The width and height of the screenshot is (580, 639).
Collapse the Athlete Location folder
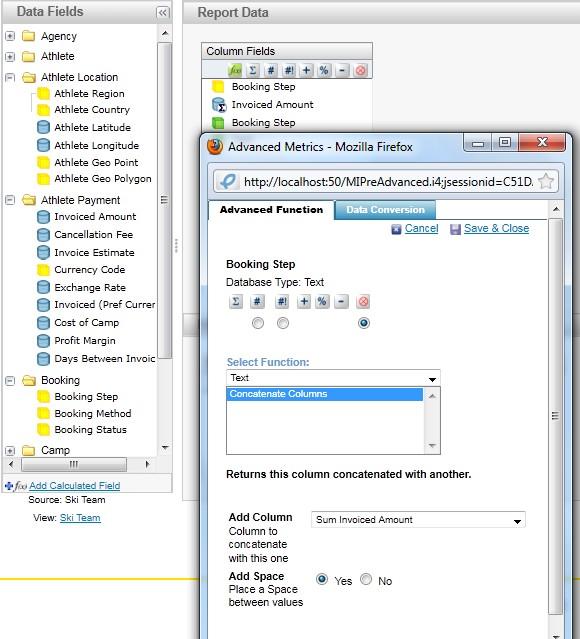(10, 77)
